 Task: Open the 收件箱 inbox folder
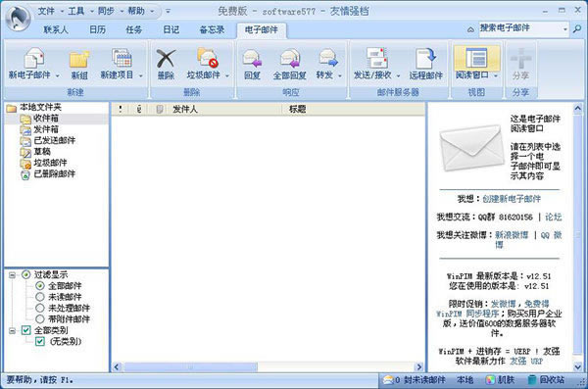tap(46, 119)
